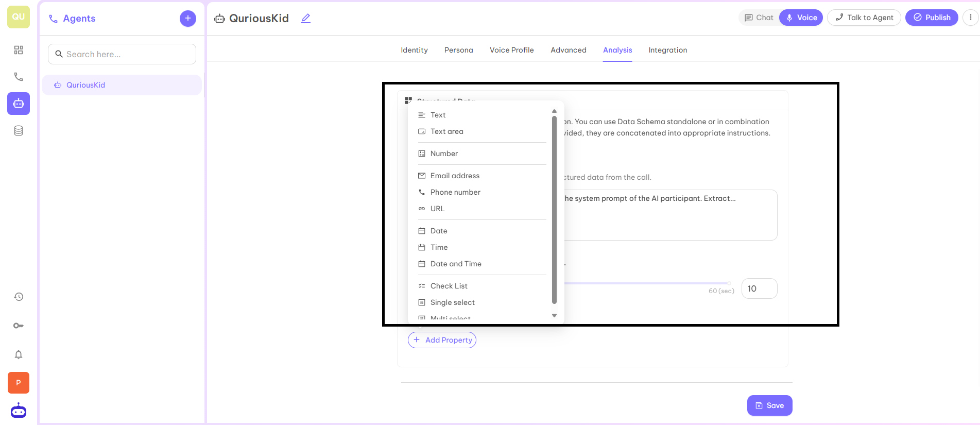Open the Advanced tab
980x425 pixels.
pos(569,50)
